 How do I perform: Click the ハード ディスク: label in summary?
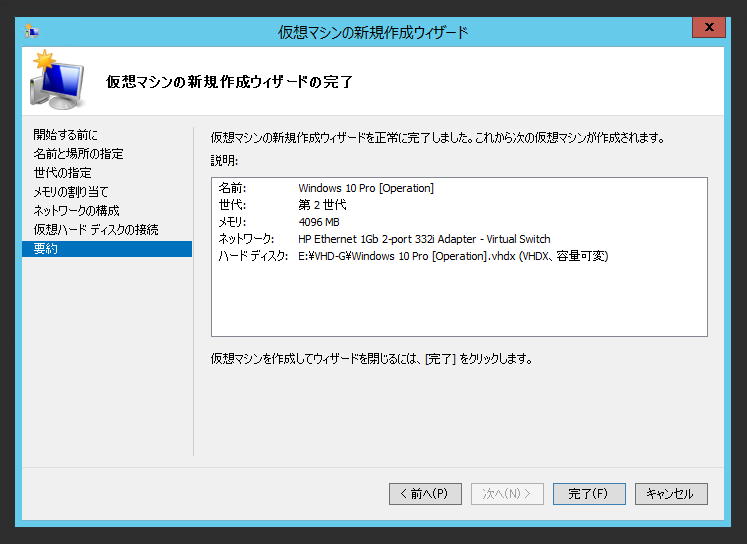coord(253,256)
